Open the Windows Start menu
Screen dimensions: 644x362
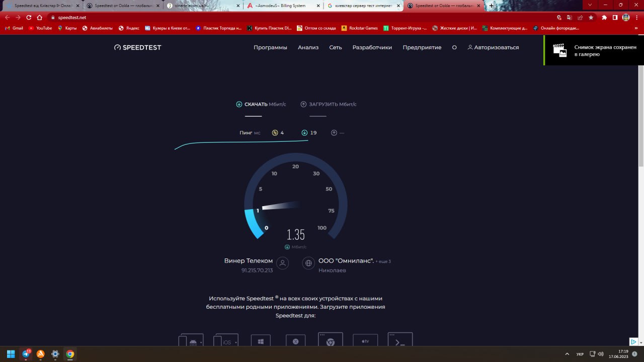pos(11,354)
